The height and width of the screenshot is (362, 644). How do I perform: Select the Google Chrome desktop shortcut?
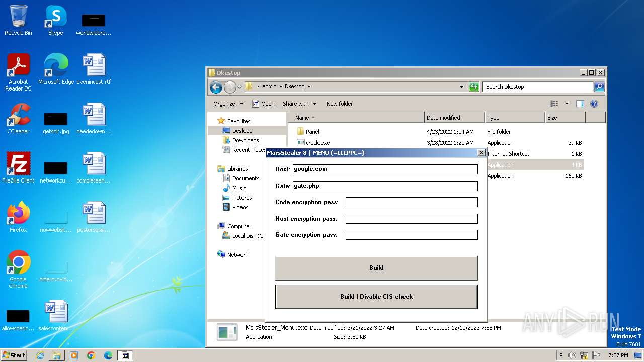(18, 269)
